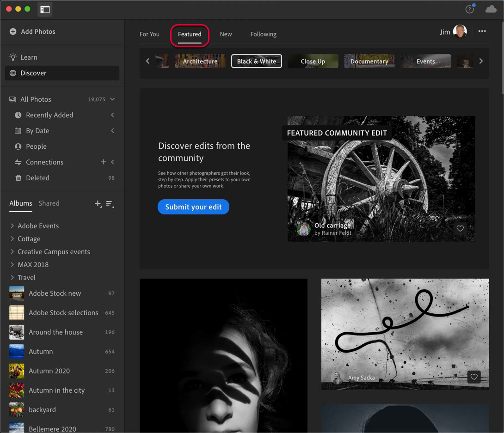Screen dimensions: 504x433
Task: Open Amy Sacka's abstract loop photo
Action: point(405,334)
